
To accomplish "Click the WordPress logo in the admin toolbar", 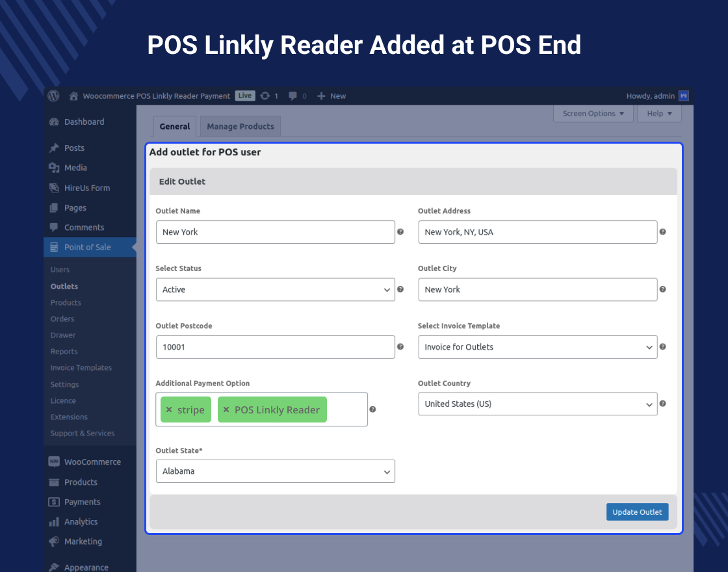I will (53, 96).
